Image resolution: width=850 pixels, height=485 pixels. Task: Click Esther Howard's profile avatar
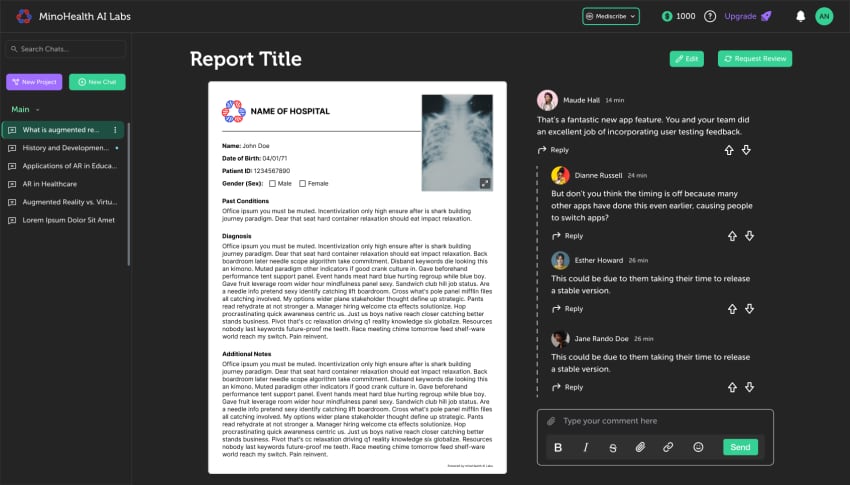pyautogui.click(x=560, y=260)
